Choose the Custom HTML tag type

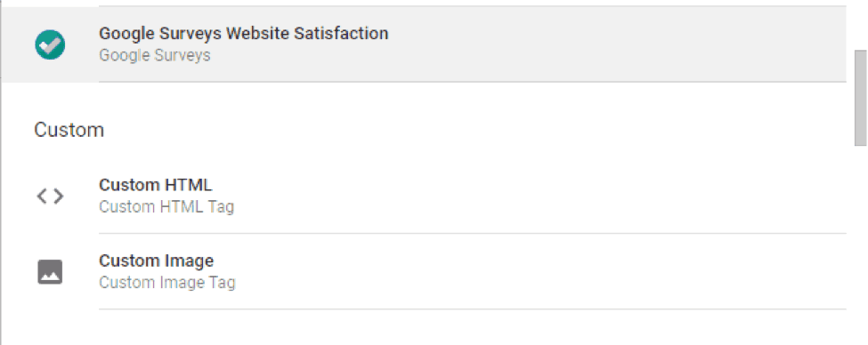tap(424, 196)
